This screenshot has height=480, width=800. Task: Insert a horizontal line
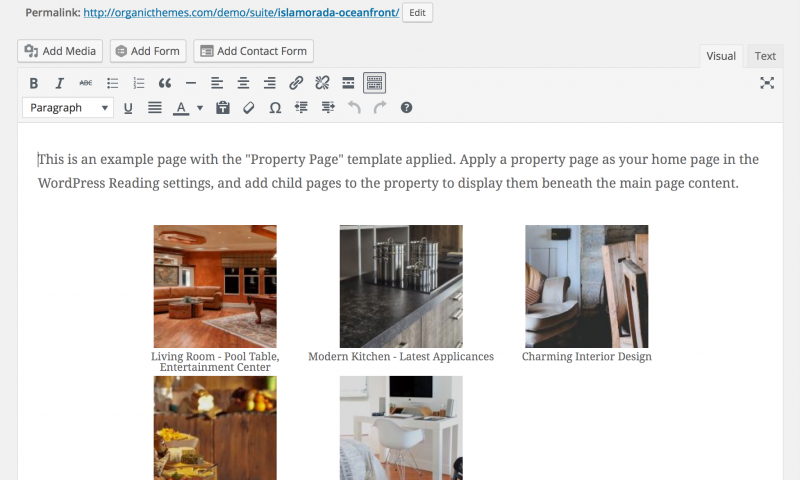[x=191, y=83]
